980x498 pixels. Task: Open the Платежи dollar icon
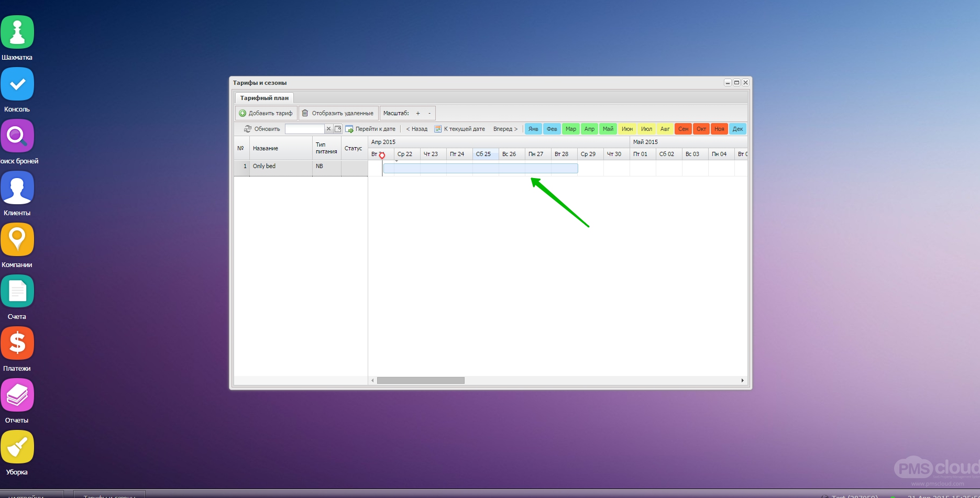pyautogui.click(x=17, y=344)
